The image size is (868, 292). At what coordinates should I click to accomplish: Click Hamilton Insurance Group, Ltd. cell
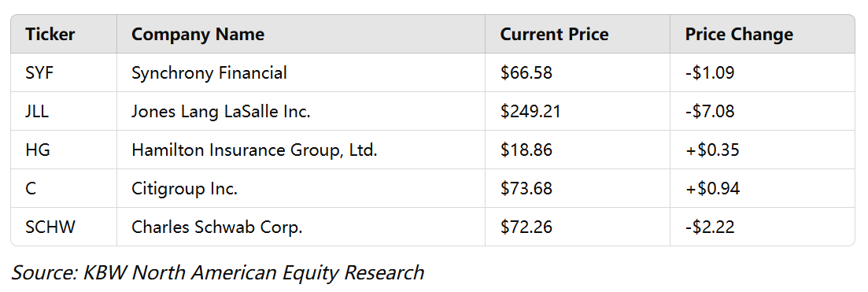(301, 150)
